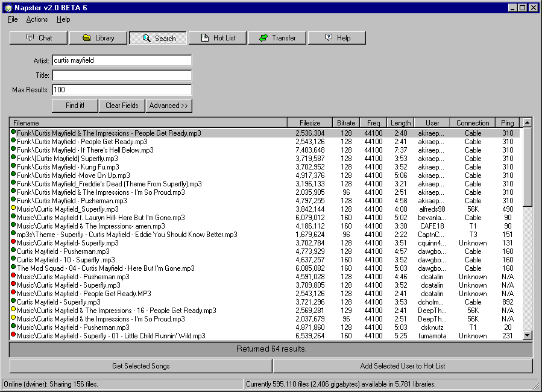Open the Hot List tab
Image resolution: width=542 pixels, height=392 pixels.
tap(218, 38)
